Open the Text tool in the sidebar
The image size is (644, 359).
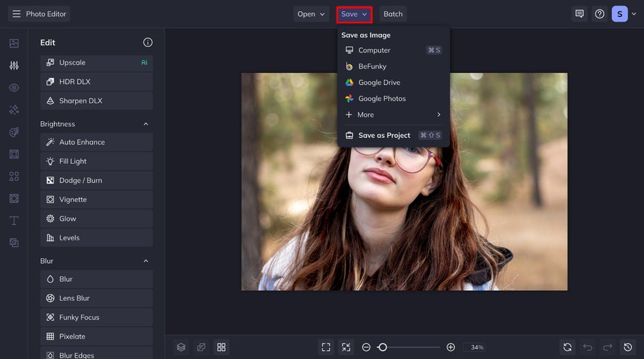[x=14, y=220]
